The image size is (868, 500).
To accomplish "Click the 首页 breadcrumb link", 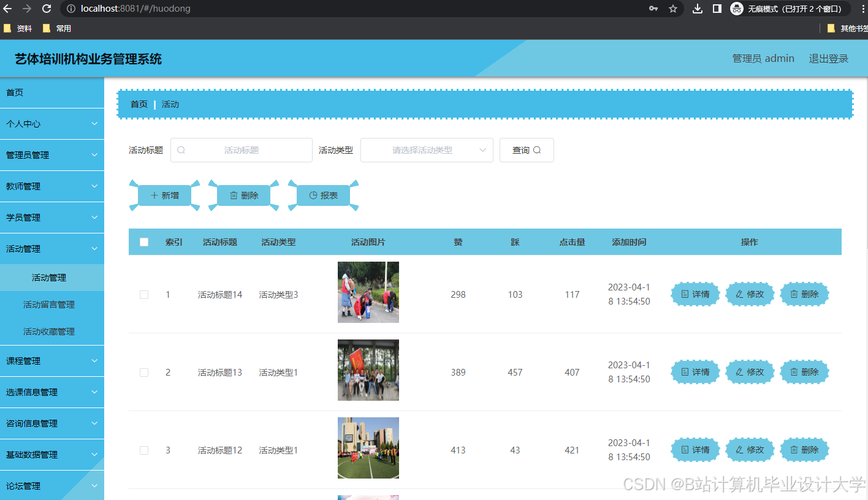I will click(139, 104).
